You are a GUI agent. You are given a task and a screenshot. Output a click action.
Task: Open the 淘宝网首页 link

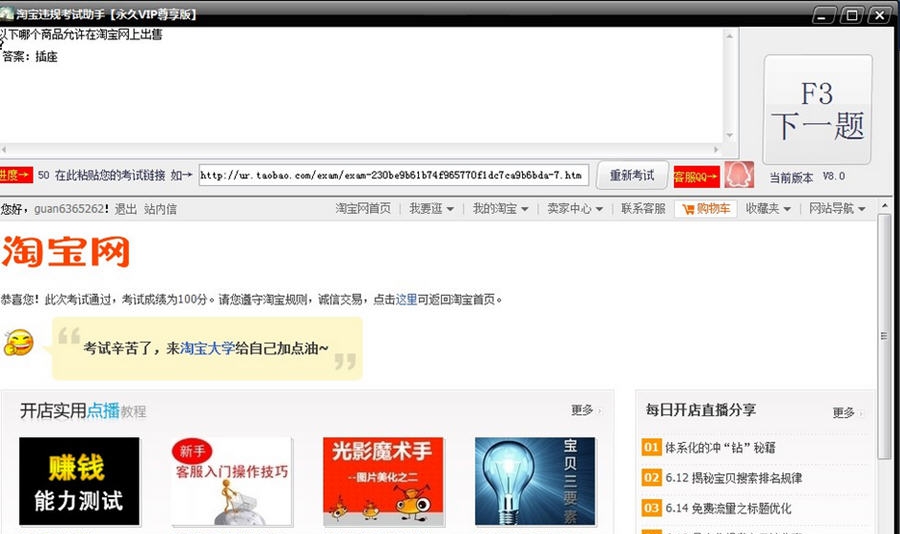pyautogui.click(x=363, y=208)
